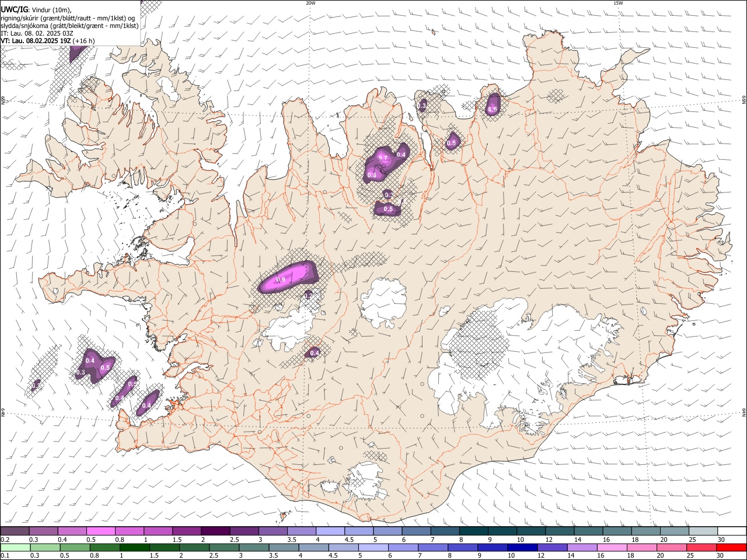Click the IT: Lau. 08. 02. 2025 03Z line
The height and width of the screenshot is (560, 747).
tap(37, 33)
